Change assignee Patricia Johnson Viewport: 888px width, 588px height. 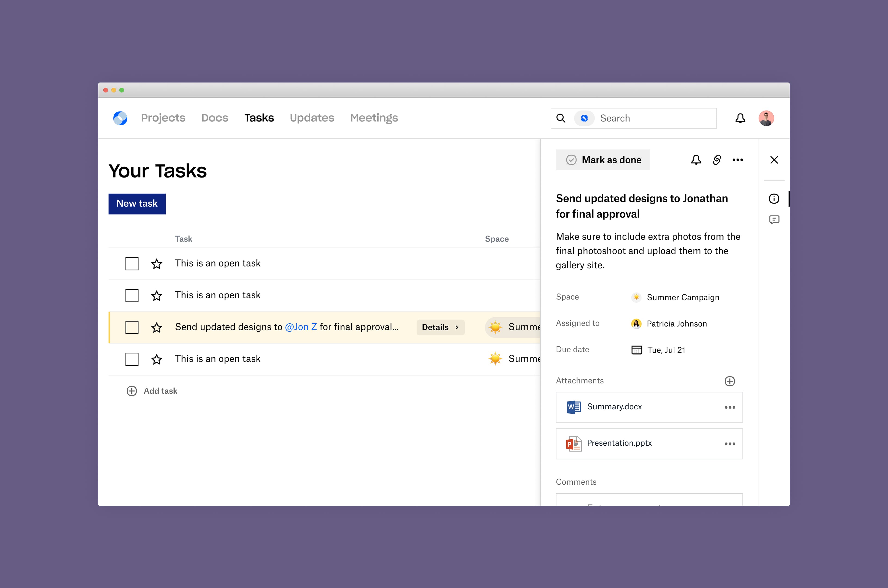669,324
